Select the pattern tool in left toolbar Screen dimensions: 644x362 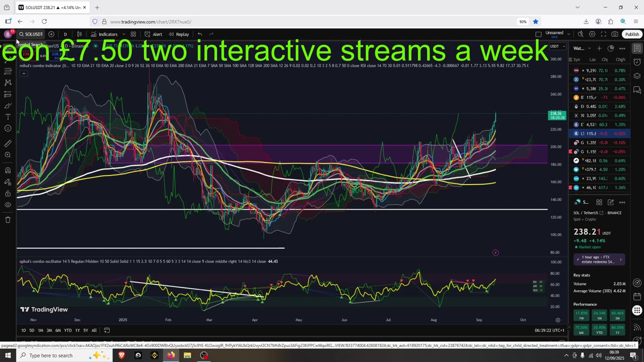tap(8, 82)
